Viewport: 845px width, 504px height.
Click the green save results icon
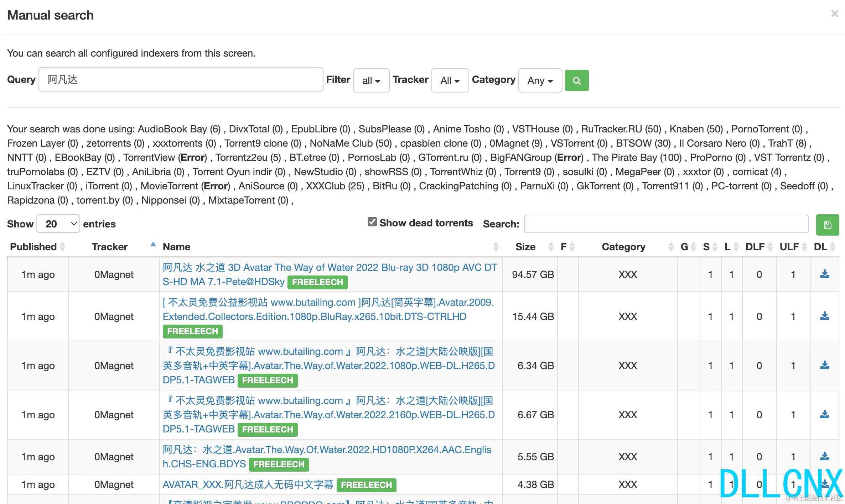tap(827, 225)
